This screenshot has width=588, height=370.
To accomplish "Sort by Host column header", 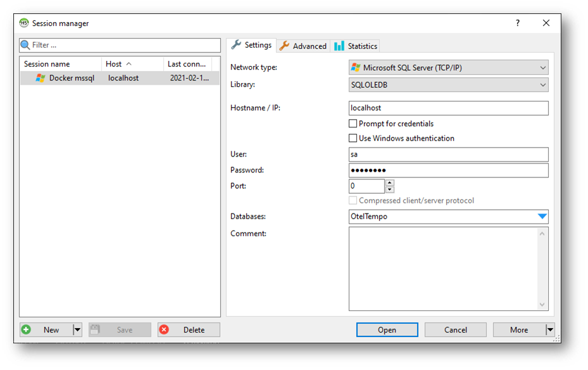I will [x=132, y=64].
